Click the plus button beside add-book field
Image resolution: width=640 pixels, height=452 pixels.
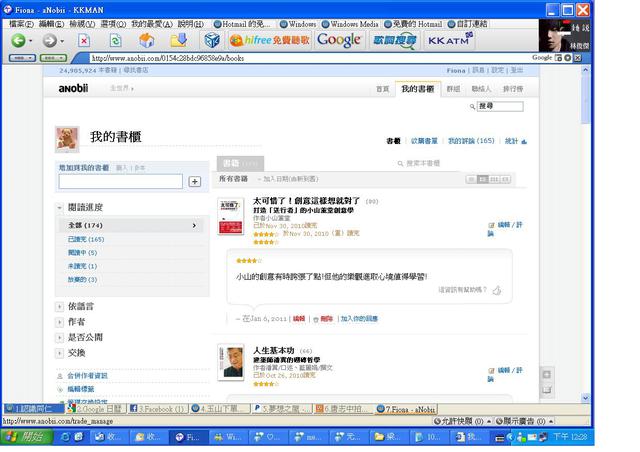194,181
